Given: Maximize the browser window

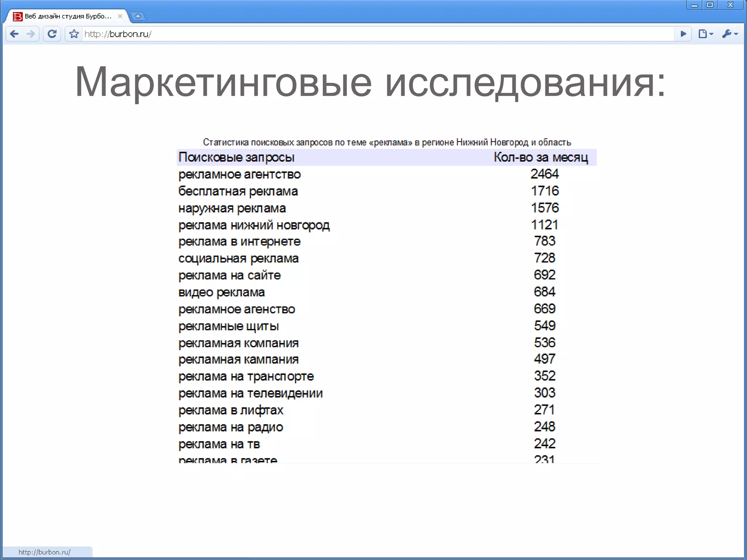Looking at the screenshot, I should coord(710,5).
